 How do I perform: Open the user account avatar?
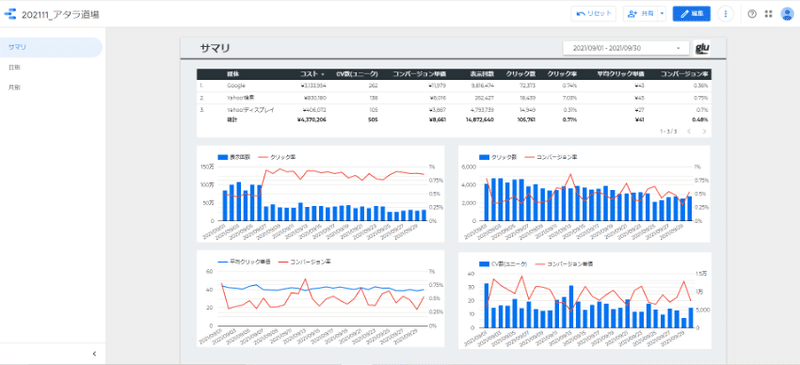[x=787, y=14]
